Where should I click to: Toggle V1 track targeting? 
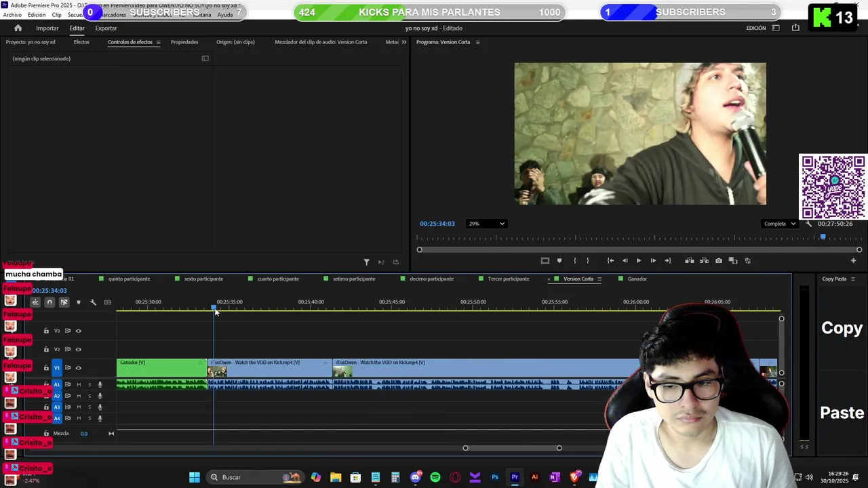(x=57, y=367)
